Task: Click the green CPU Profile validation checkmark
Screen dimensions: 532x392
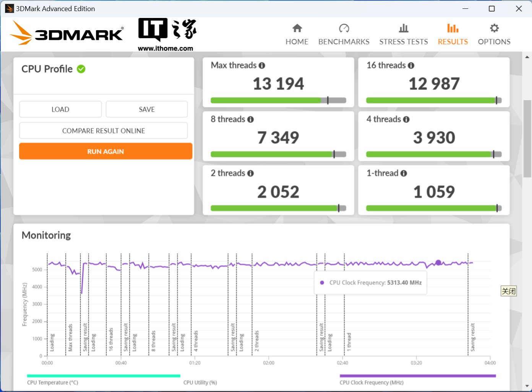Action: click(81, 69)
